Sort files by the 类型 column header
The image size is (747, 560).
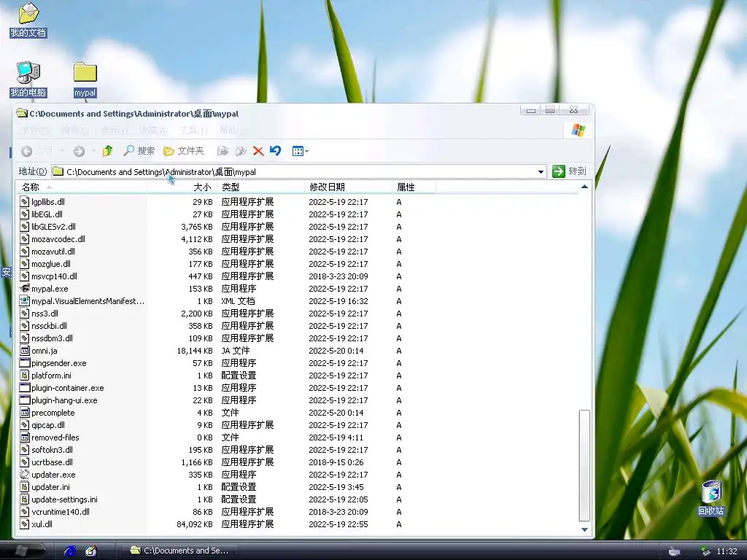261,187
